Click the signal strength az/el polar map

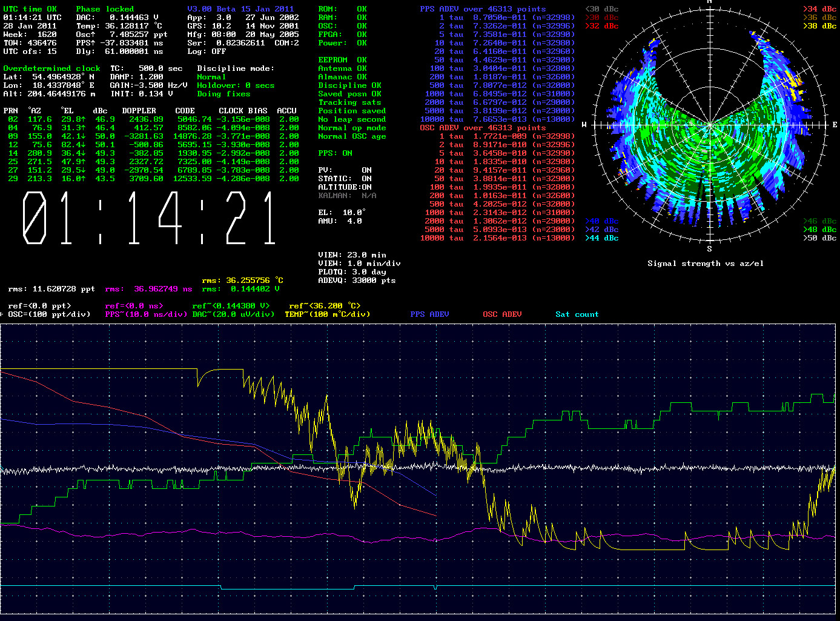pos(709,125)
